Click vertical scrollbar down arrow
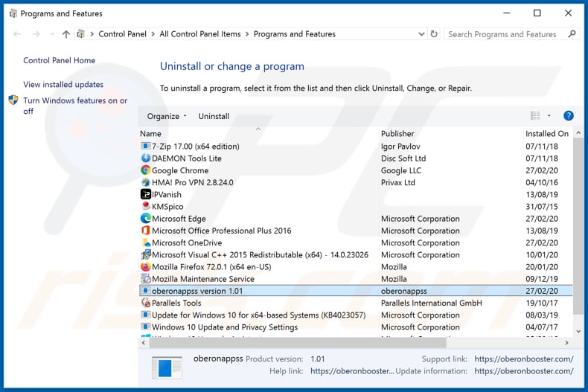Screen dimensions: 588x392 point(578,331)
